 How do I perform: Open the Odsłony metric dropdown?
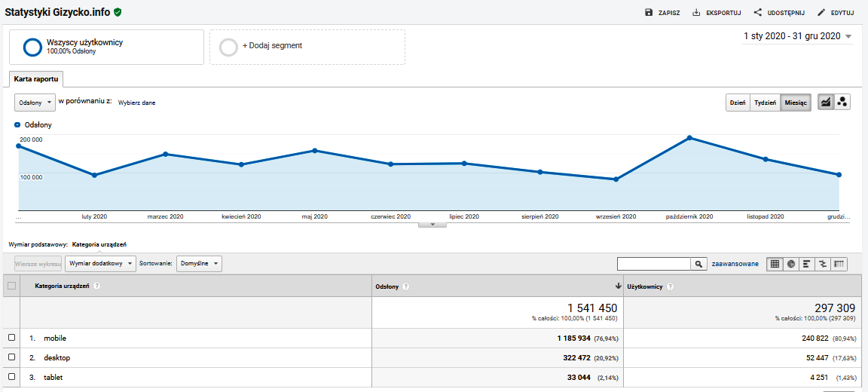pos(35,103)
